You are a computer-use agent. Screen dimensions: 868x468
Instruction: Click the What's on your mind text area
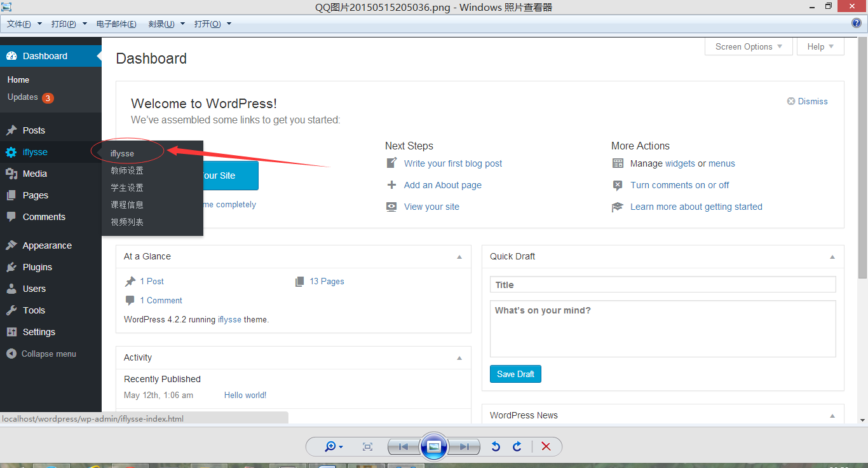coord(663,329)
